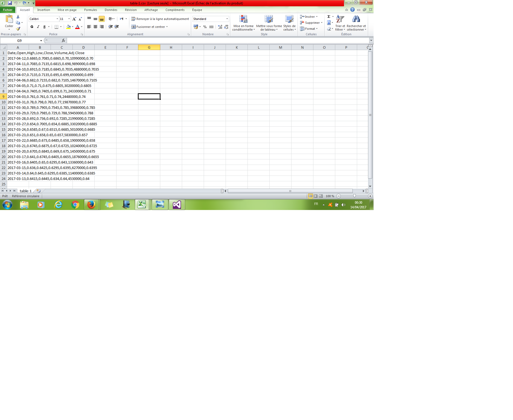The height and width of the screenshot is (420, 513).
Task: Switch to page layout view icon
Action: click(316, 196)
